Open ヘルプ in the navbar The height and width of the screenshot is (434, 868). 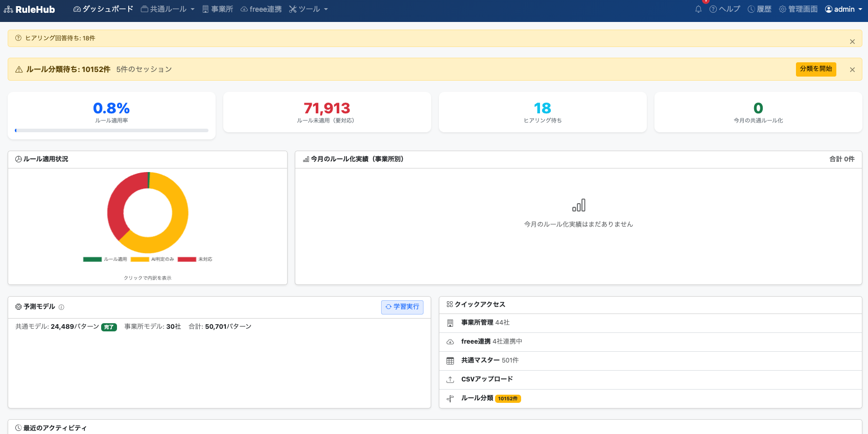tap(725, 9)
